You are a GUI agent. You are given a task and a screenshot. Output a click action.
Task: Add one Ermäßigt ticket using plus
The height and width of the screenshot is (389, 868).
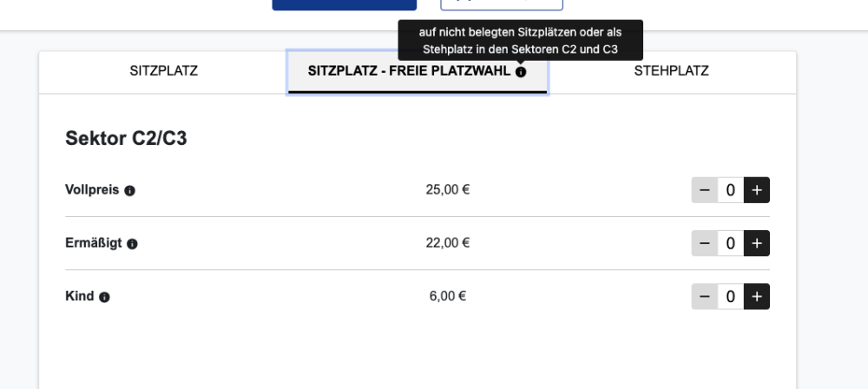757,243
